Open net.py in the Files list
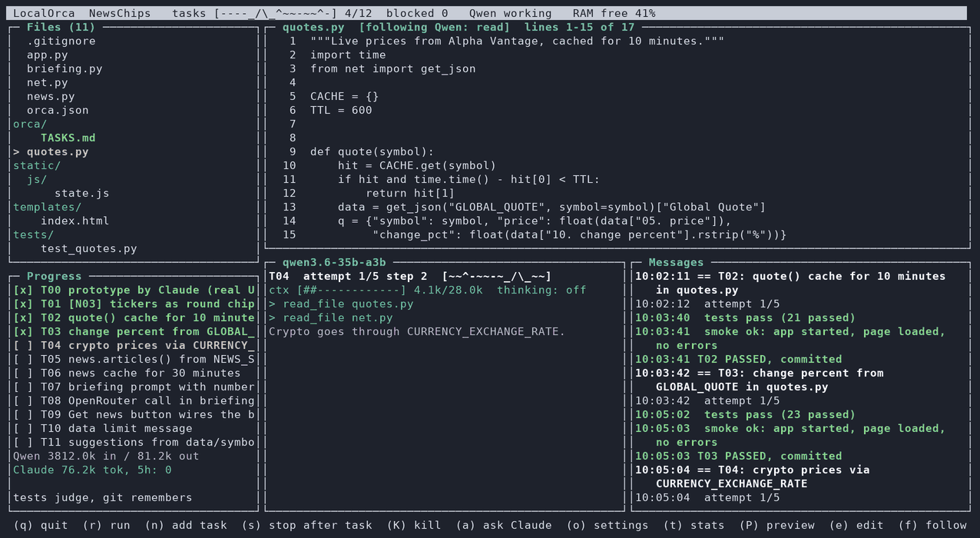This screenshot has height=538, width=980. point(47,82)
